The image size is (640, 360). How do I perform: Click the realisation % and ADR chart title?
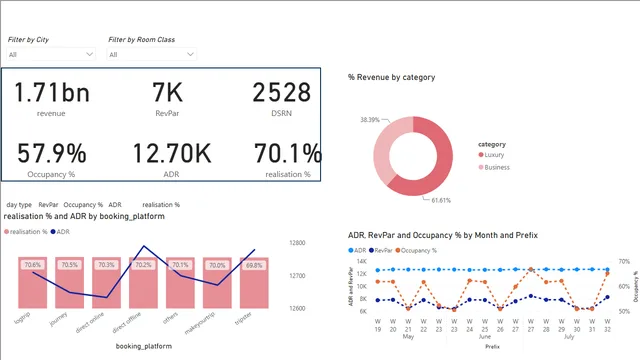(84, 216)
